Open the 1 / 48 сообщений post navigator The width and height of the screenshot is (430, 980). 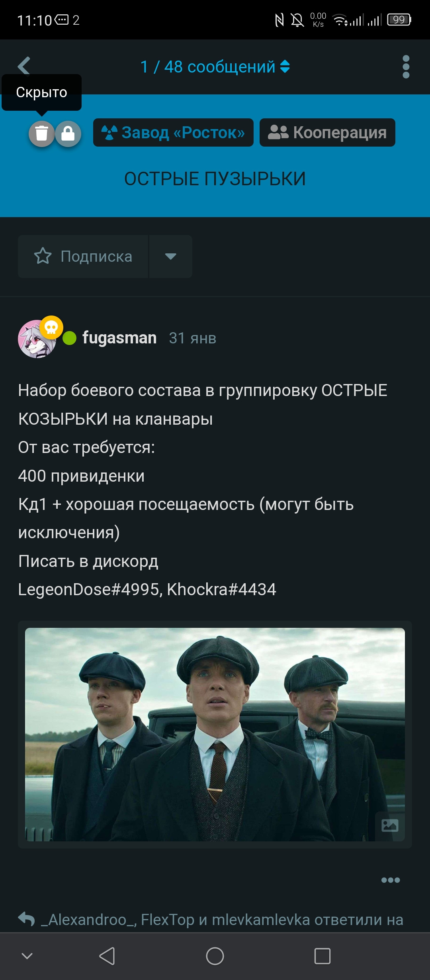(215, 67)
